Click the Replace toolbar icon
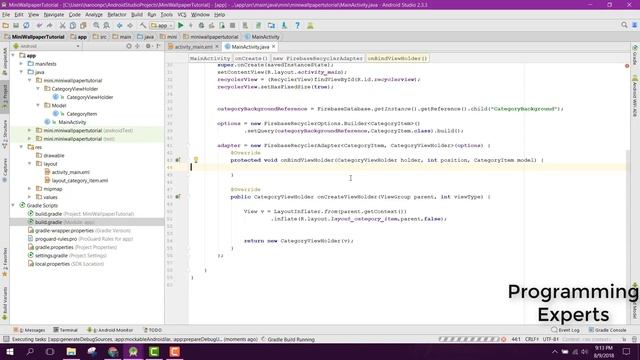This screenshot has height=360, width=640. 107,25
